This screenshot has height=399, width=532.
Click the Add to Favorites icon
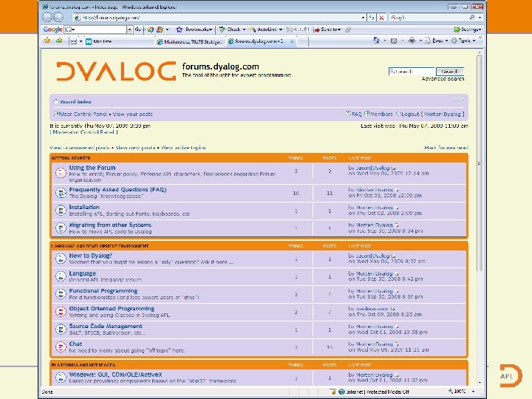point(59,41)
